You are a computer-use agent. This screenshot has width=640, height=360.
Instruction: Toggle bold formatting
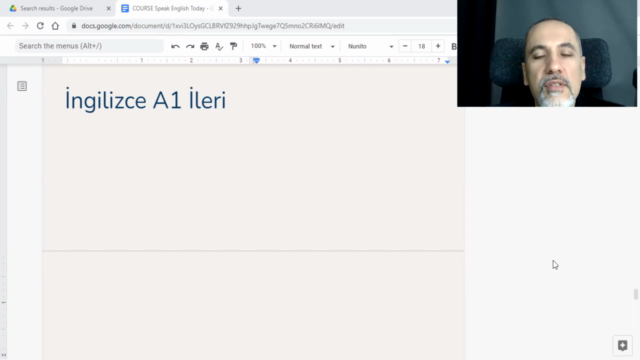point(453,47)
